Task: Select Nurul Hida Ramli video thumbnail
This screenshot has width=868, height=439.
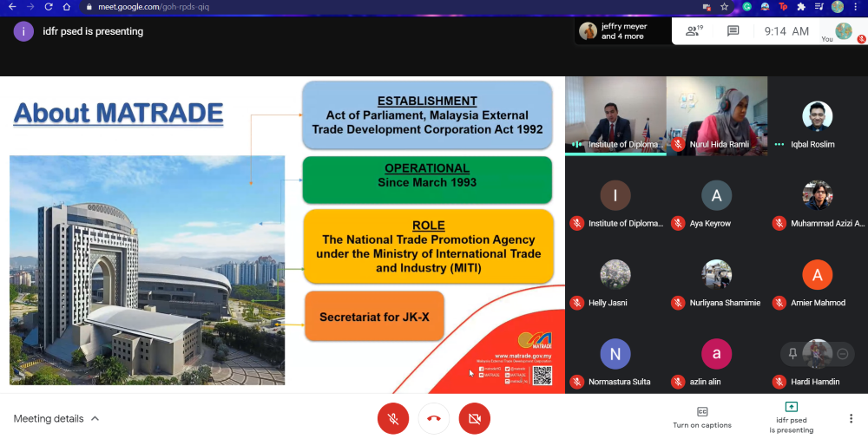Action: click(716, 115)
